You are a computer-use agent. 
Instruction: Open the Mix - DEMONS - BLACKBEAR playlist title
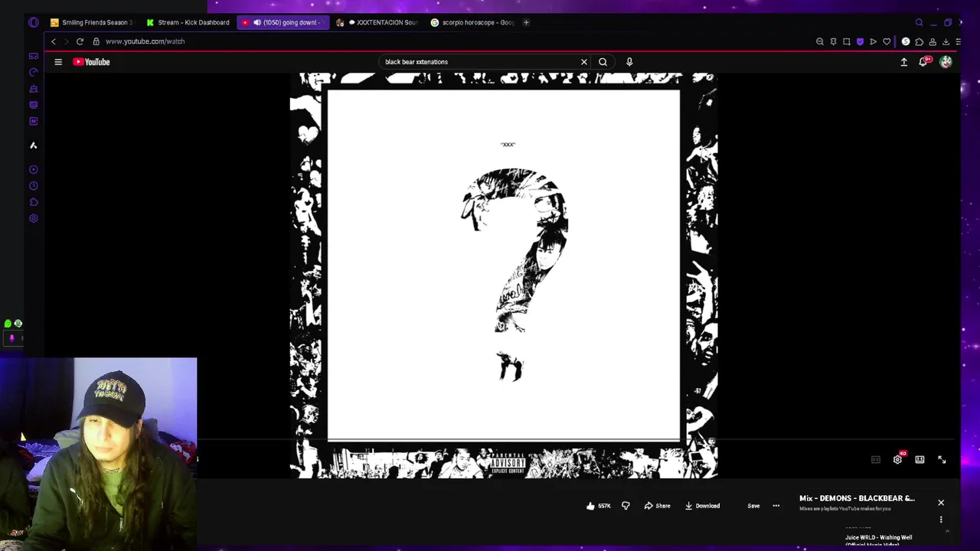tap(857, 498)
